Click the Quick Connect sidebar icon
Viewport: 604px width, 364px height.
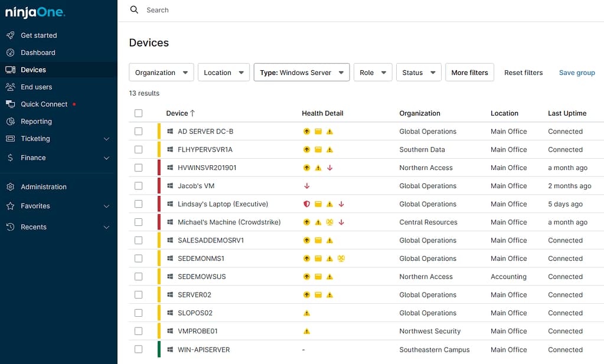12,104
